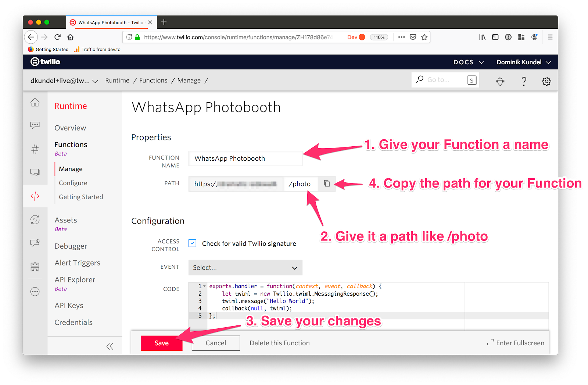Open Configure under Functions

coord(73,183)
